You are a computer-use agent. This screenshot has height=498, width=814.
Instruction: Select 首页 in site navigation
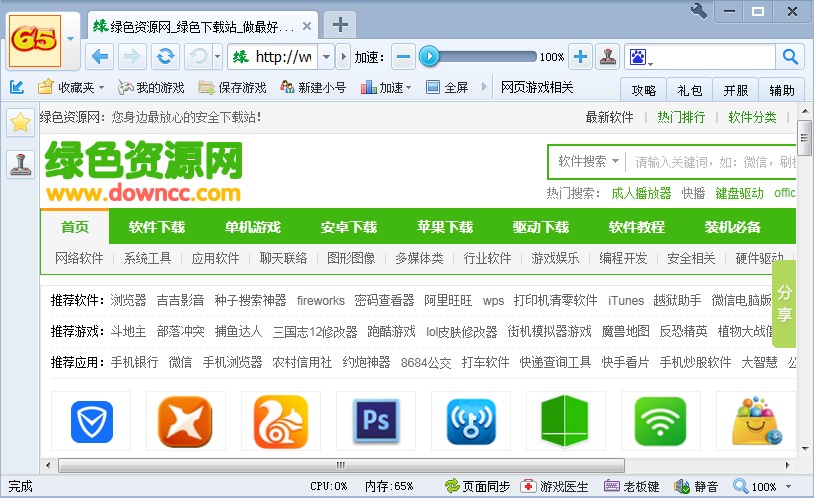[x=75, y=227]
